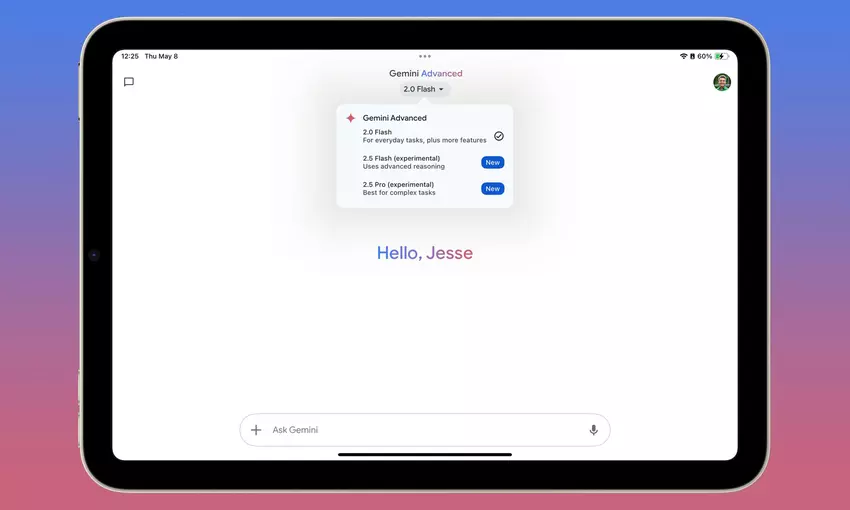Screen dimensions: 850x510
Task: Click the Gemini Advanced title text
Action: click(x=426, y=73)
